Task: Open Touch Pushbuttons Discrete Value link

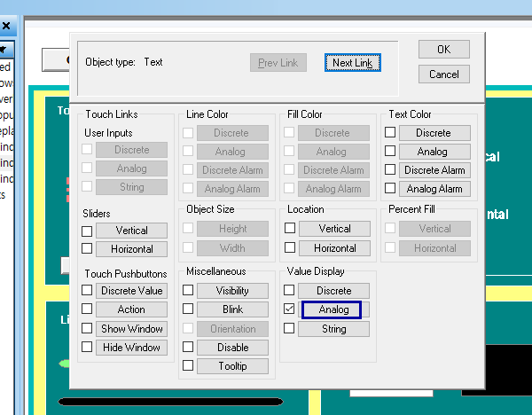Action: 131,291
